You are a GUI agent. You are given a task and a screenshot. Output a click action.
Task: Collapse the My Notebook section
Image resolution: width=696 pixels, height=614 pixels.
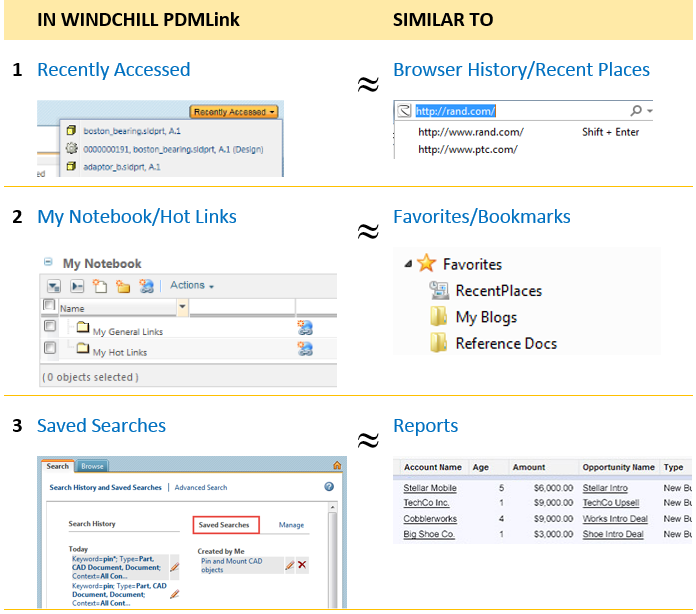click(47, 263)
